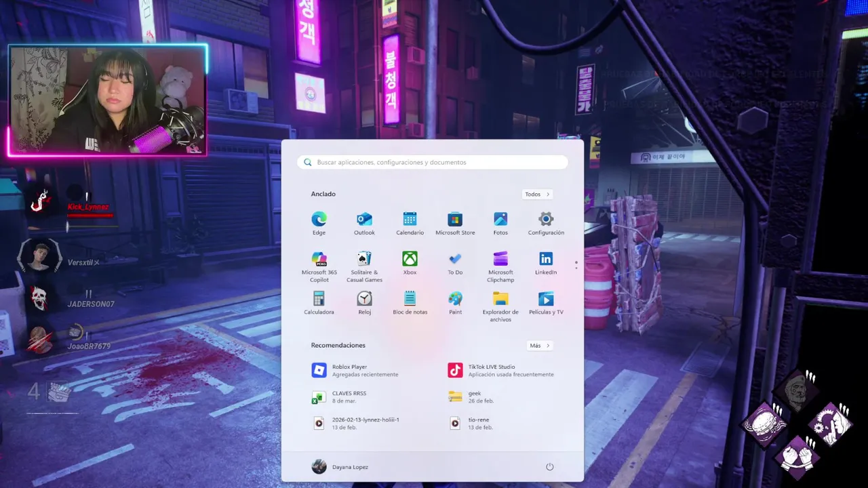Open Películas y TV app
The height and width of the screenshot is (488, 868).
pos(546,304)
